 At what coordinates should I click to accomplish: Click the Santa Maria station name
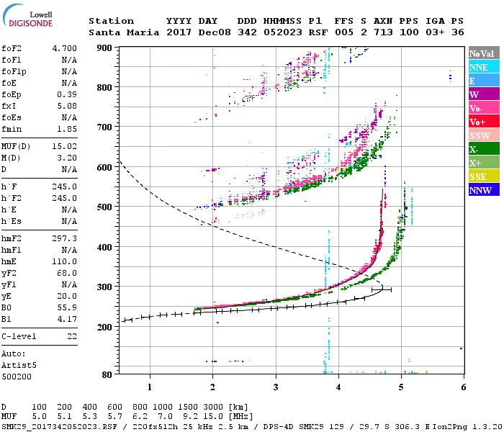pyautogui.click(x=124, y=32)
